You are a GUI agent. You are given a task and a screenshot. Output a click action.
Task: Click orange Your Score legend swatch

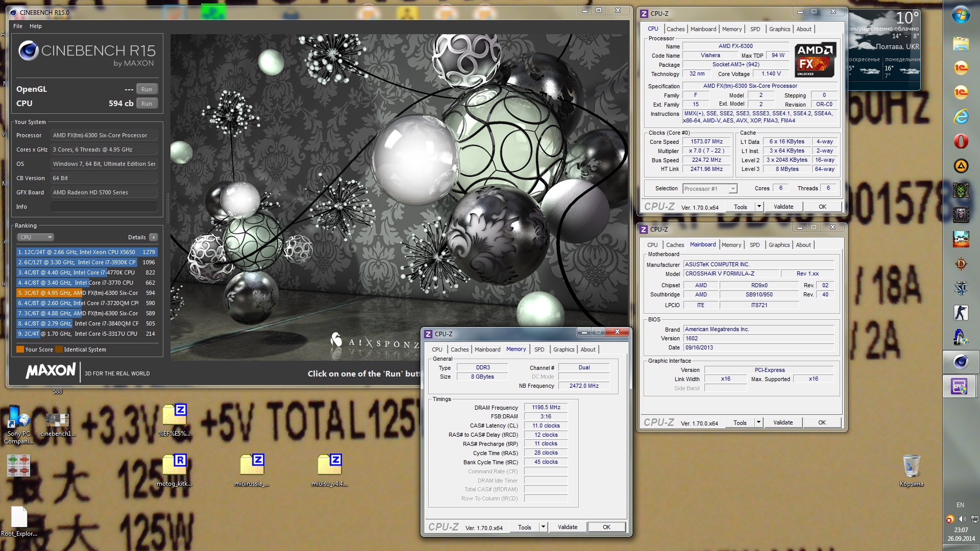20,349
